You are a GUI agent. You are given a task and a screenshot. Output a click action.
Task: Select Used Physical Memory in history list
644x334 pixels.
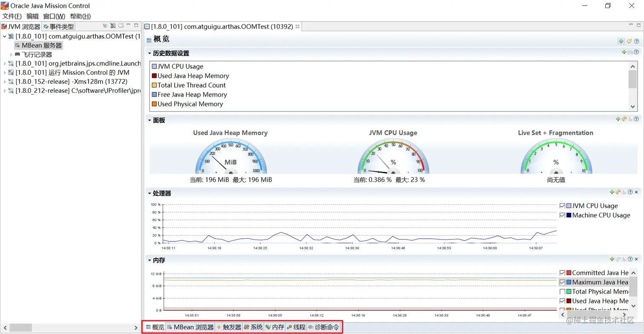[x=187, y=104]
